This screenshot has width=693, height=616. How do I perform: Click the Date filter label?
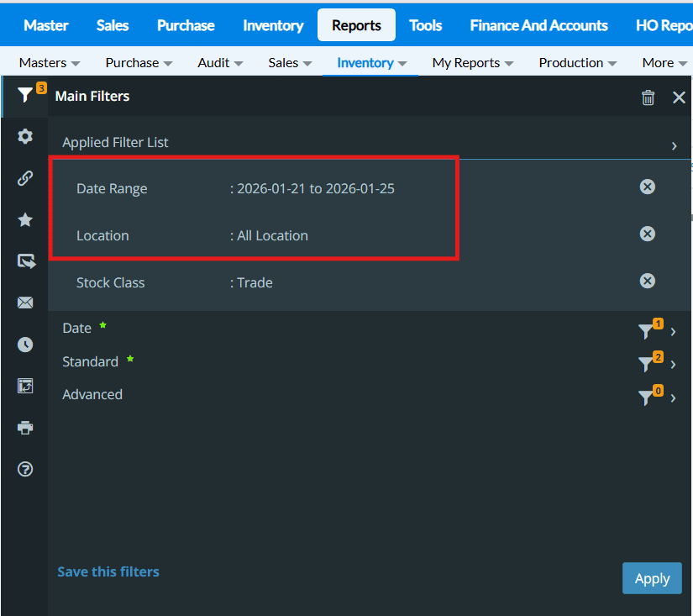77,328
